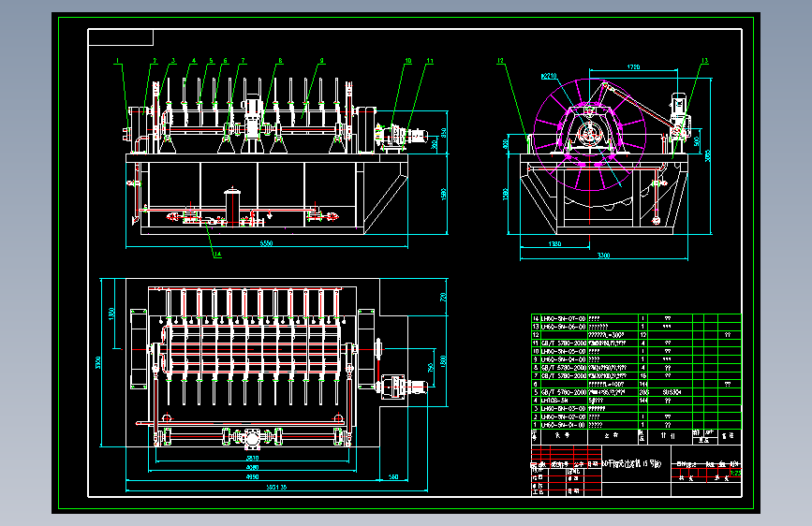Select the 3810 dimension below the plan view
The image size is (812, 526).
(x=252, y=459)
